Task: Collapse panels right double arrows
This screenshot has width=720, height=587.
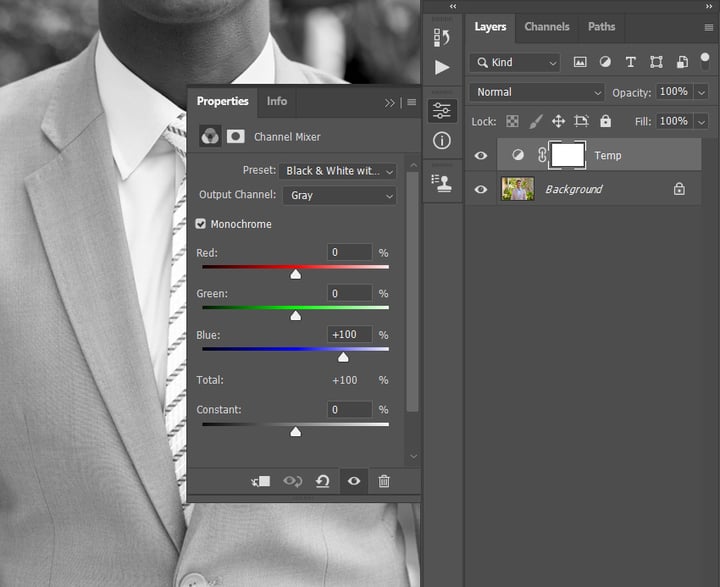Action: click(x=709, y=6)
